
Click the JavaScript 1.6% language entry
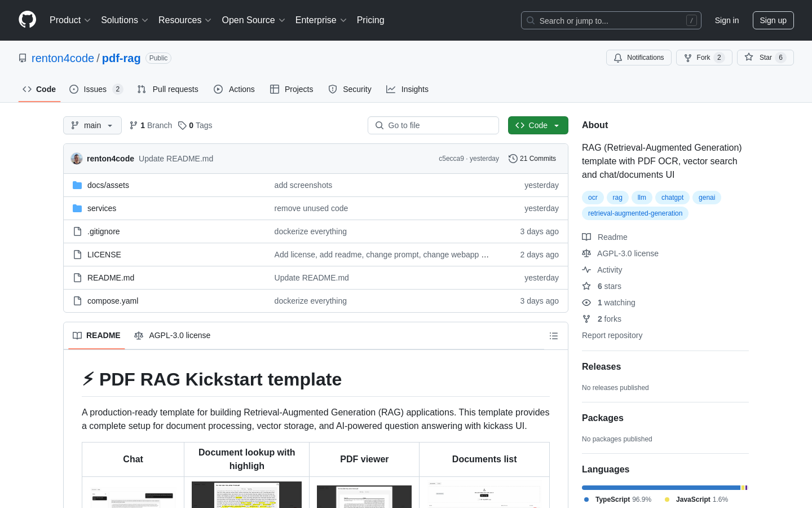696,500
